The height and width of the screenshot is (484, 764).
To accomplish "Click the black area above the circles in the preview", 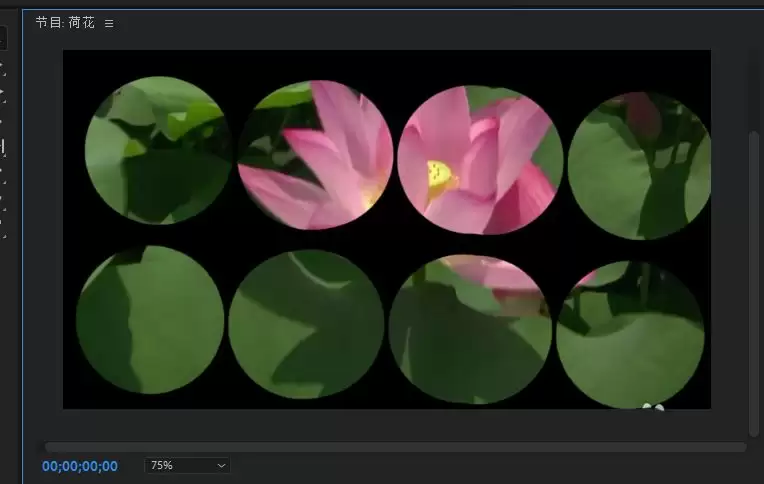I will pos(387,62).
